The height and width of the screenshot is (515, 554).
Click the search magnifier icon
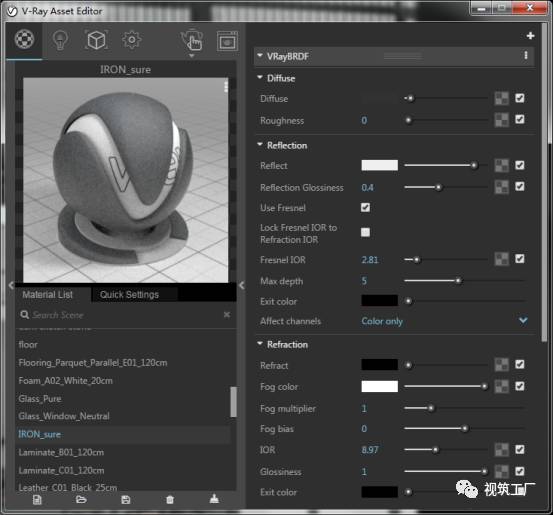(x=24, y=314)
